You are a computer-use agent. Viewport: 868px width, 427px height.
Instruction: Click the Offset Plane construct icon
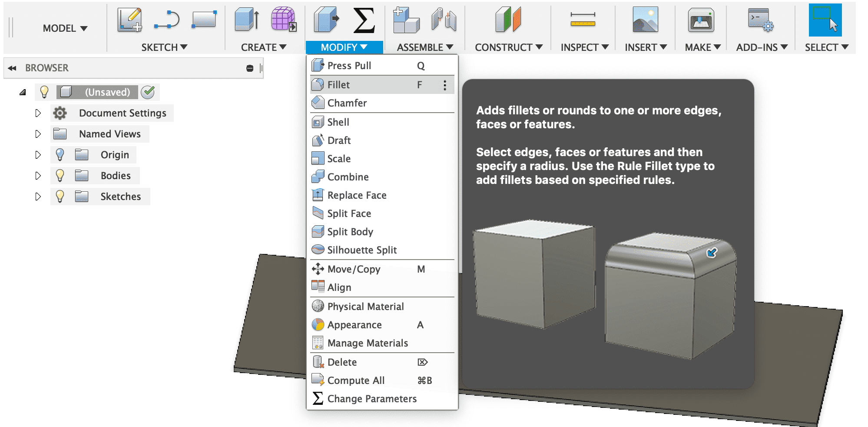click(x=508, y=20)
